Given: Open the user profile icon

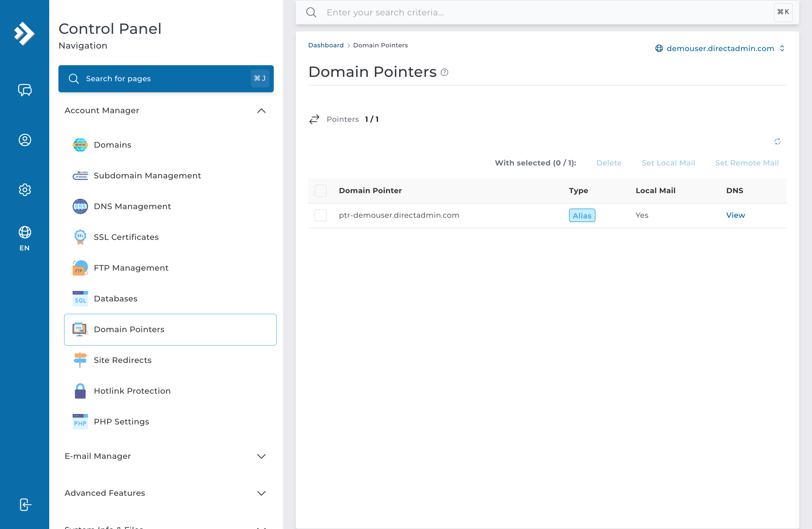Looking at the screenshot, I should tap(25, 140).
